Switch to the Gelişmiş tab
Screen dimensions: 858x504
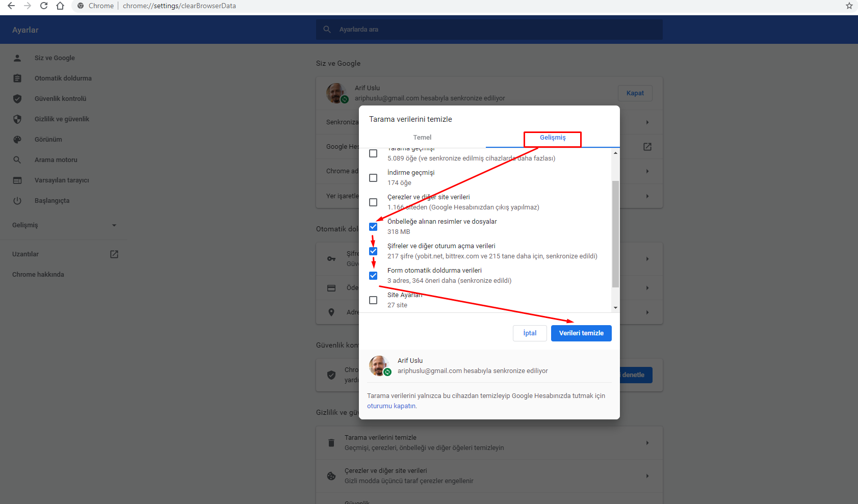(x=553, y=138)
